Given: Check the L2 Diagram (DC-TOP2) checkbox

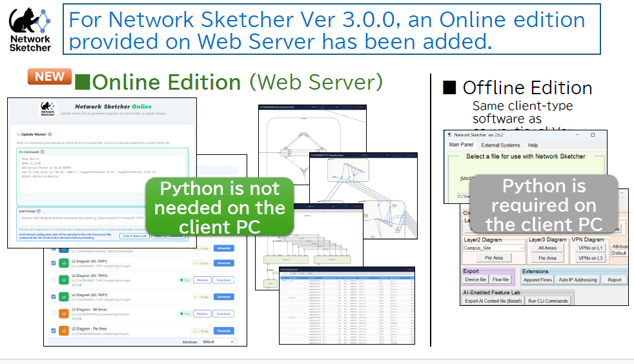Looking at the screenshot, I should tap(54, 279).
